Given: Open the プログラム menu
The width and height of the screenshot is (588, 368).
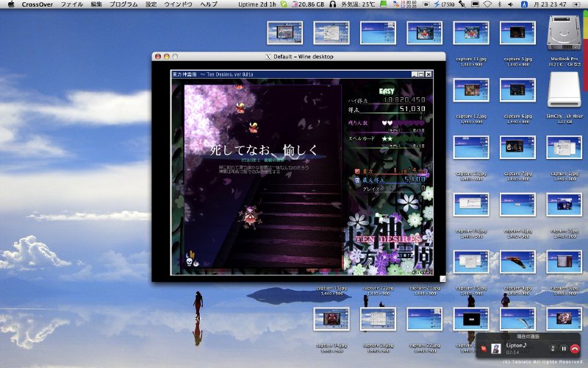Looking at the screenshot, I should click(123, 4).
